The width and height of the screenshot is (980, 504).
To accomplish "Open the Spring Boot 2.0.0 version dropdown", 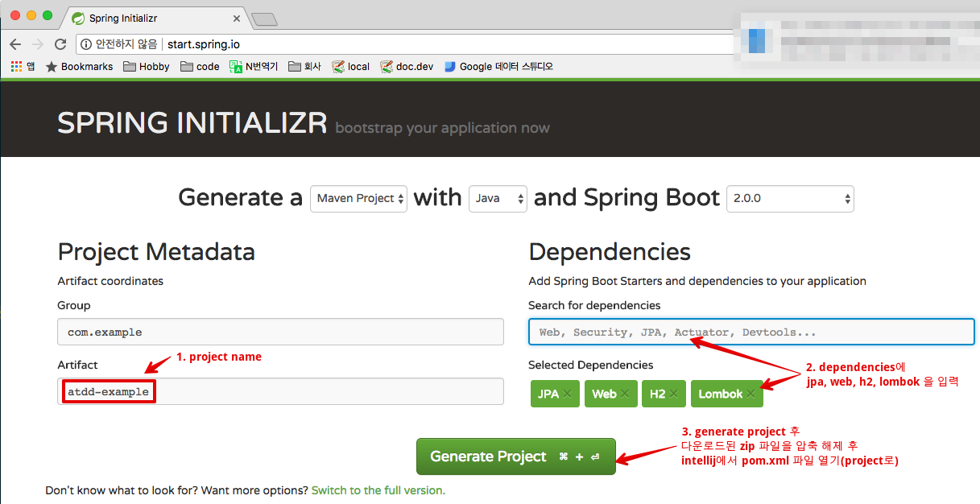I will coord(790,198).
